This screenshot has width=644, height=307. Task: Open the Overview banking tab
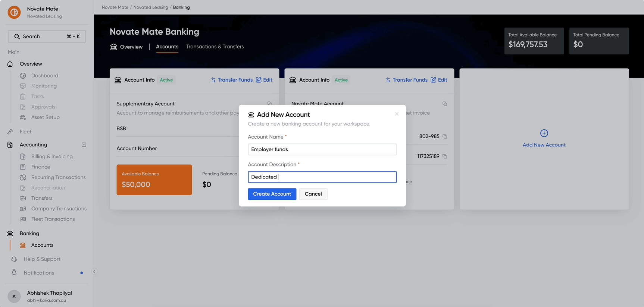pyautogui.click(x=126, y=47)
